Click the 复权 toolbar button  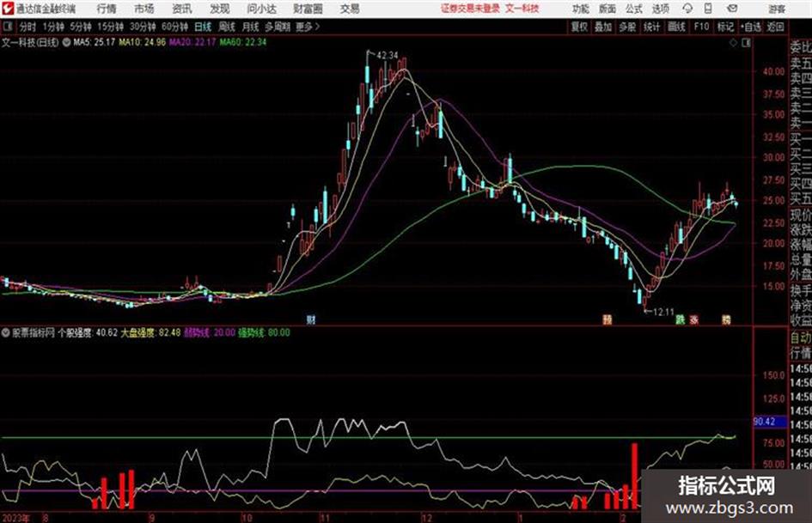pyautogui.click(x=579, y=27)
